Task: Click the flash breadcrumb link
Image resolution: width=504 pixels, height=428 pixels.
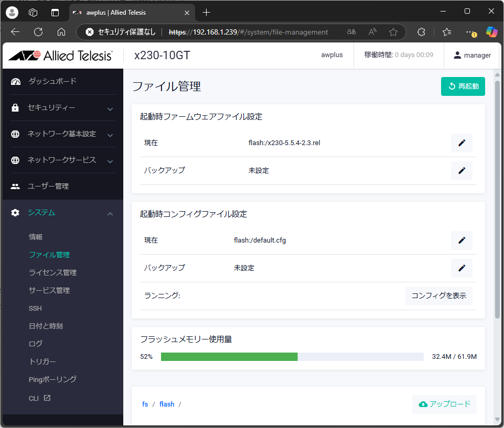Action: coord(167,404)
